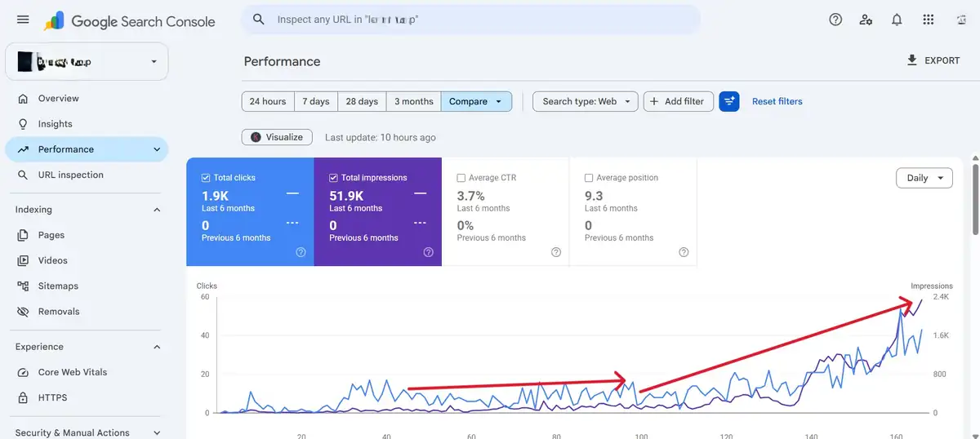The width and height of the screenshot is (980, 439).
Task: Click the Insights lightbulb icon
Action: (x=23, y=124)
